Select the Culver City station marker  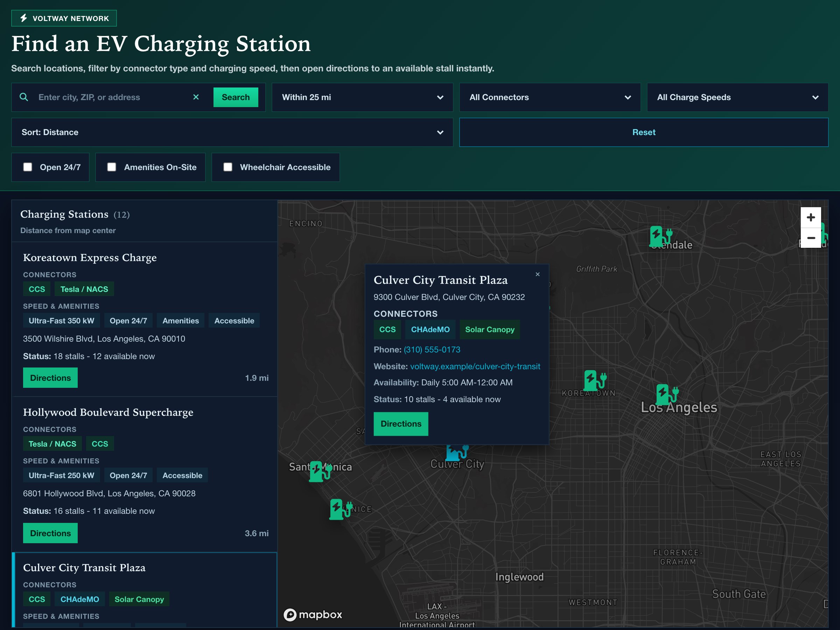click(457, 453)
